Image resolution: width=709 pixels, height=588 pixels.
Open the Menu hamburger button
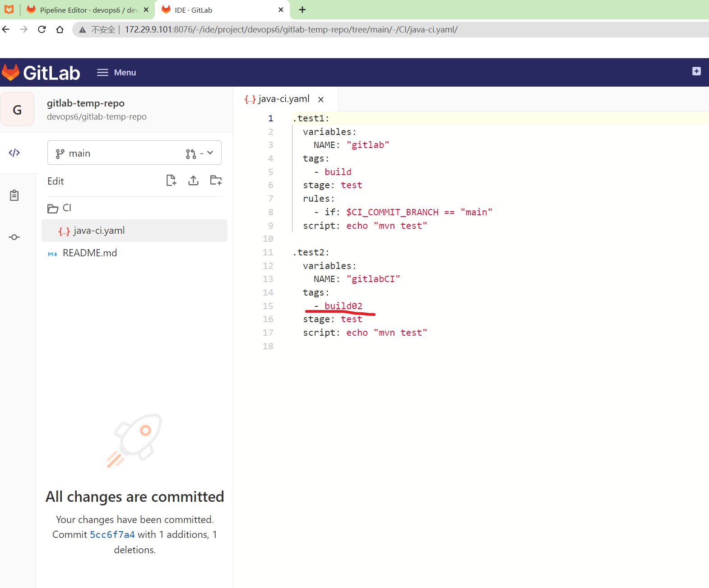point(116,73)
